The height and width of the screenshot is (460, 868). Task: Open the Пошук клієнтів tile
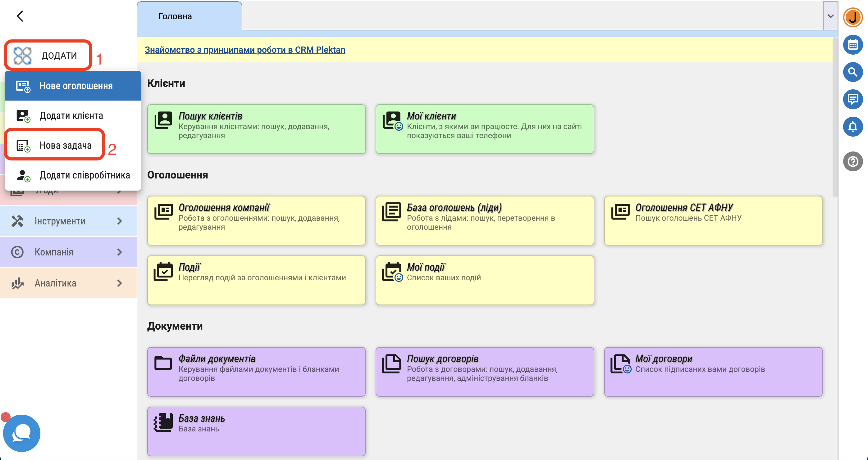(x=256, y=129)
